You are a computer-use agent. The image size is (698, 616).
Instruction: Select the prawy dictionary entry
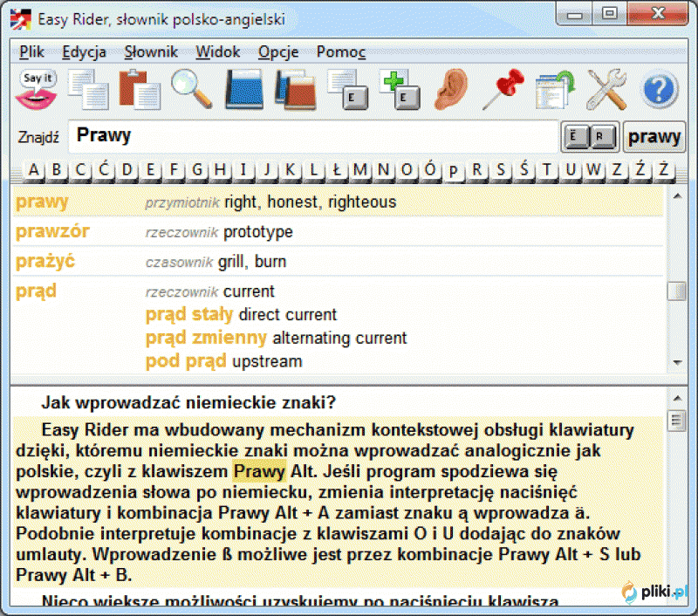click(339, 202)
